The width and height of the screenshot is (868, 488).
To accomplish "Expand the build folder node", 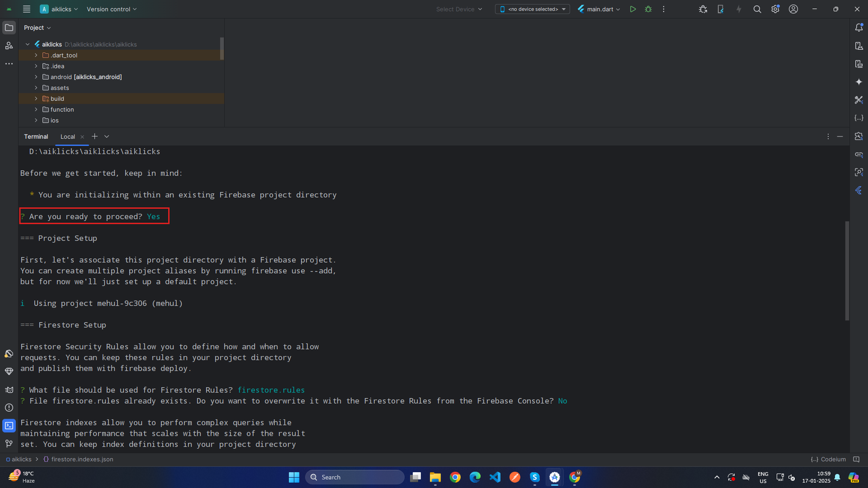I will pos(36,99).
